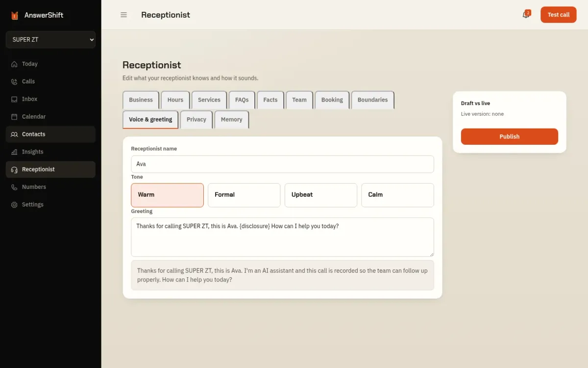The height and width of the screenshot is (368, 588).
Task: Select the Upbeat tone option
Action: point(321,195)
